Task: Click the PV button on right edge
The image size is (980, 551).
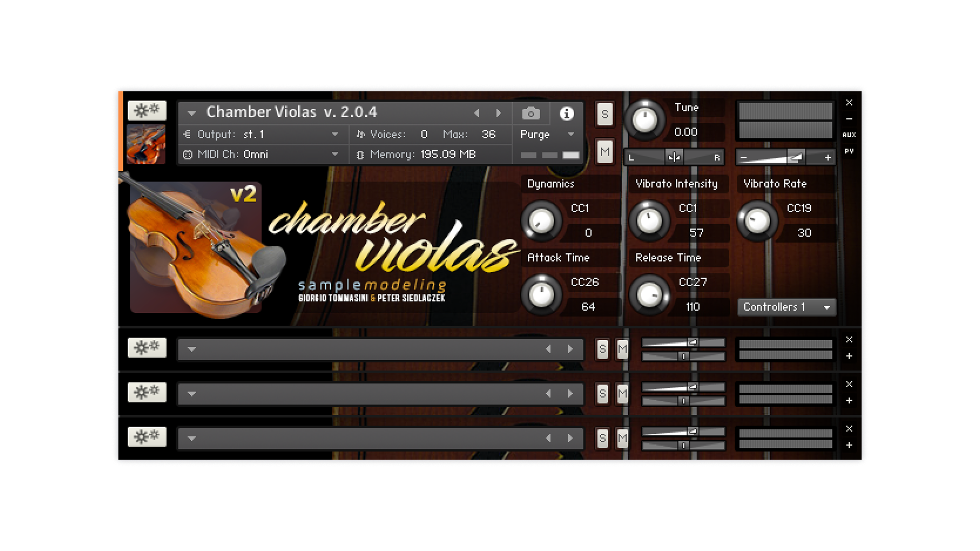Action: tap(849, 151)
